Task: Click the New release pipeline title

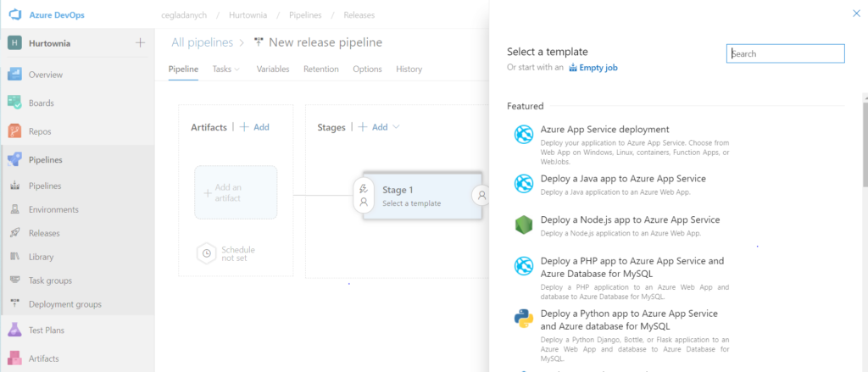Action: (325, 42)
